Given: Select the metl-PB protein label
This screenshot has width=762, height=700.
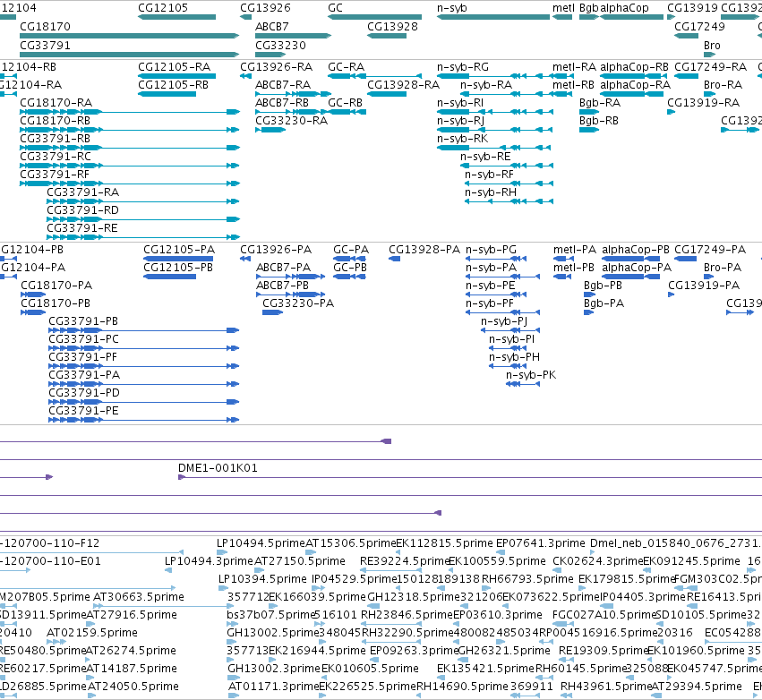Looking at the screenshot, I should (574, 268).
